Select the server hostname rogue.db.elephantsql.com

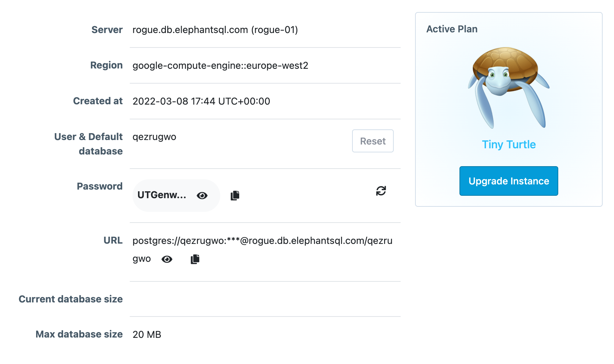tap(190, 30)
